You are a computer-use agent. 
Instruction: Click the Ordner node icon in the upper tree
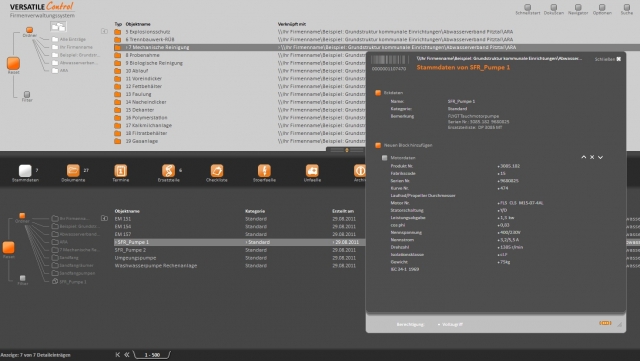29,30
